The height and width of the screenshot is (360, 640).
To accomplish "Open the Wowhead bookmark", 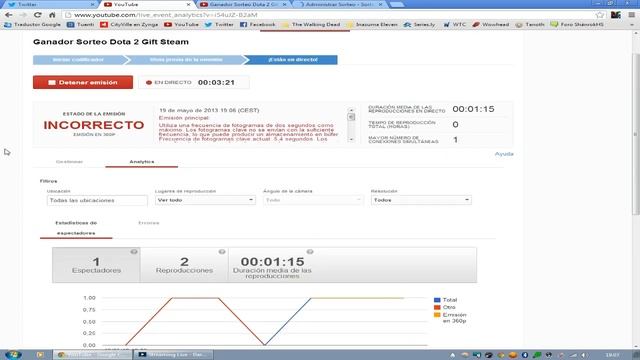I will pos(491,24).
